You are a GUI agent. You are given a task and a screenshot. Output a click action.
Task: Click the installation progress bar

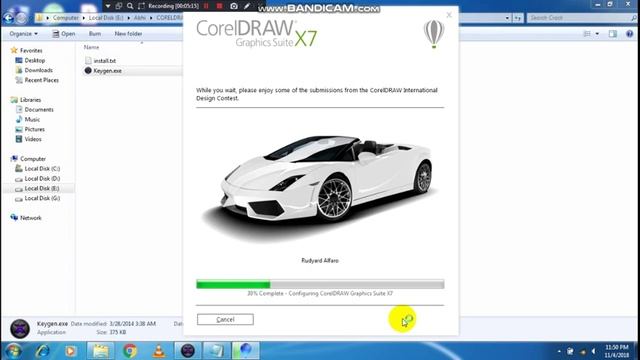[320, 284]
